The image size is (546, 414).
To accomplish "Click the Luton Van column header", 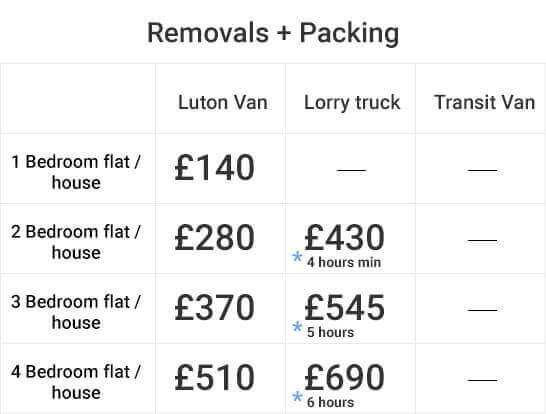I will click(223, 102).
